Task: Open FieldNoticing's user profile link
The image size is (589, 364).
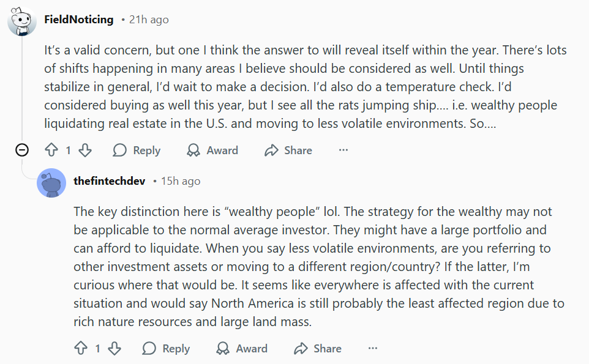Action: pos(79,20)
